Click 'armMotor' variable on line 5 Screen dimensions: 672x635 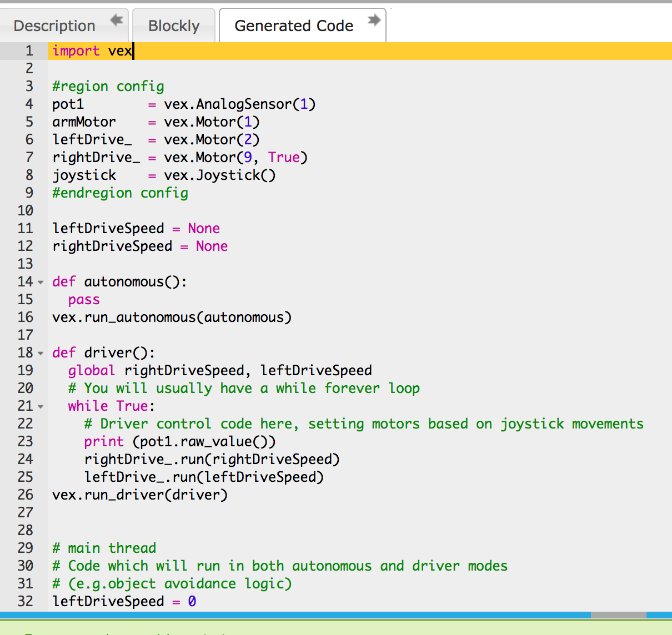pos(84,122)
